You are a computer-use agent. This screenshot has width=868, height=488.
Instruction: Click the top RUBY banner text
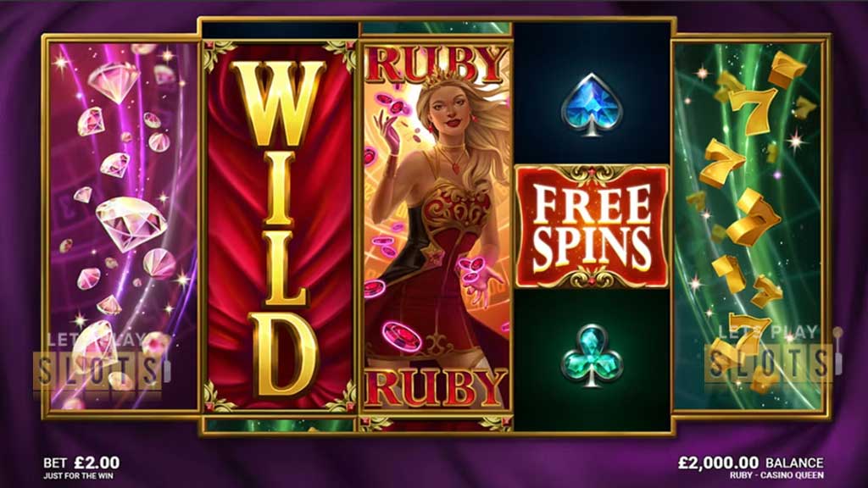(437, 64)
